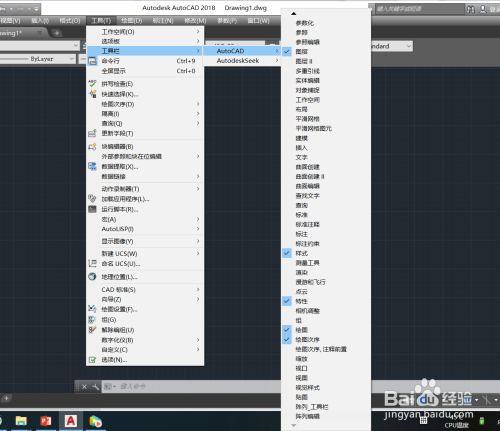Enable the 图层 II toolbar
Image resolution: width=500 pixels, height=431 pixels.
[x=326, y=61]
